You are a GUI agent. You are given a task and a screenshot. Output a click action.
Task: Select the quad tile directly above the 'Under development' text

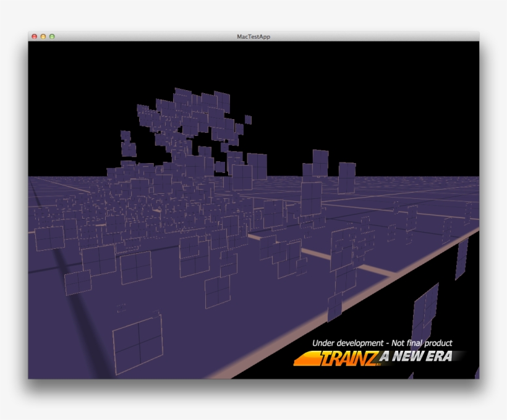[x=425, y=309]
